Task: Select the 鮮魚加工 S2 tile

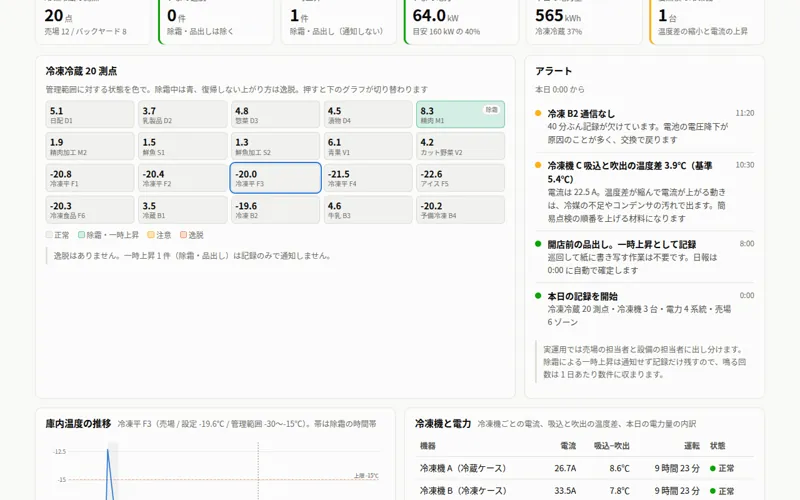Action: (276, 146)
